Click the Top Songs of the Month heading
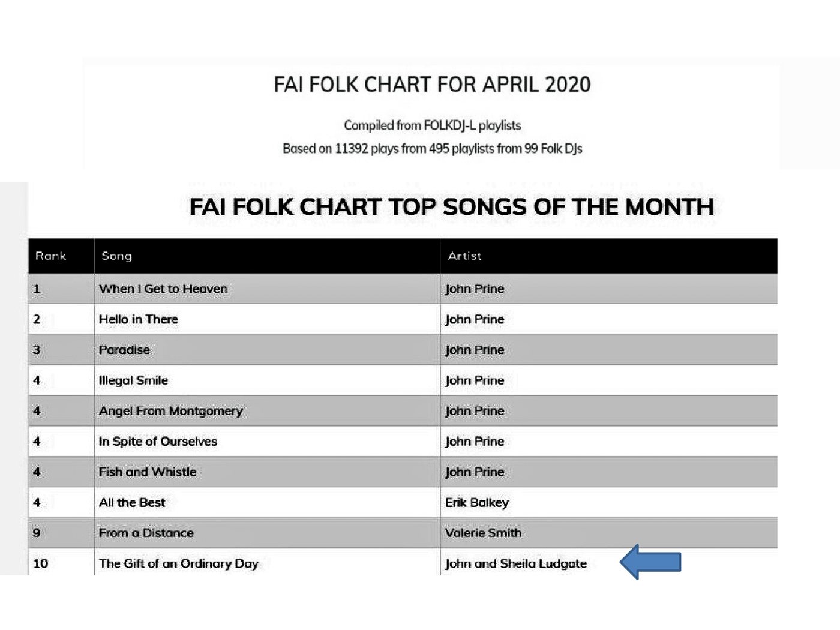The height and width of the screenshot is (630, 840). click(451, 207)
